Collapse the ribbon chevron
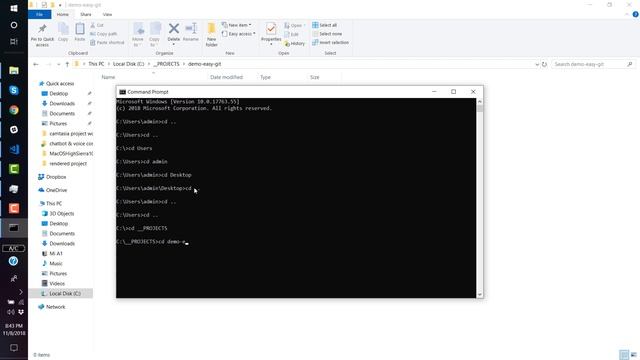 click(627, 14)
